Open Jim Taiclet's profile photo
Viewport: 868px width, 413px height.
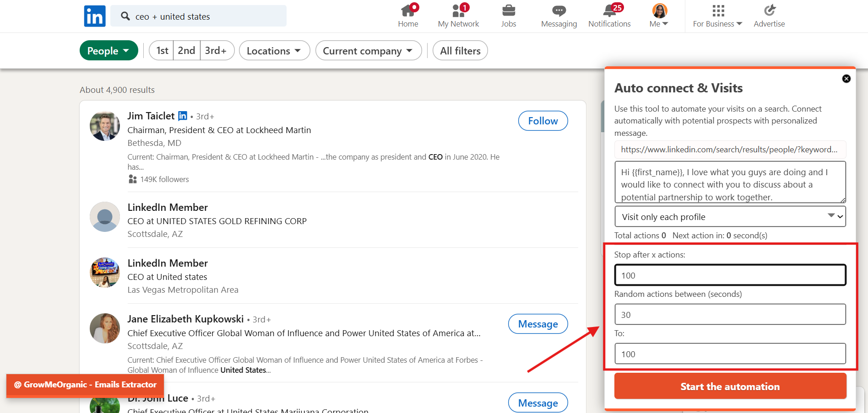(105, 126)
